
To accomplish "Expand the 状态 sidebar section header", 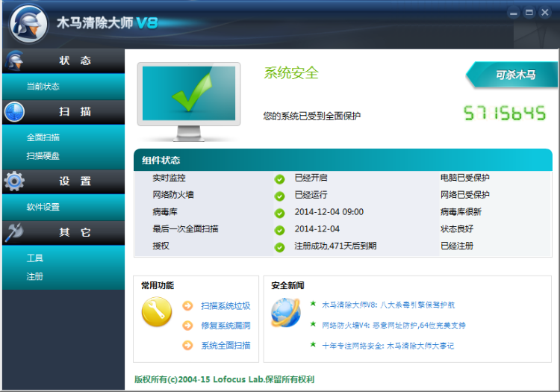I will click(x=63, y=61).
